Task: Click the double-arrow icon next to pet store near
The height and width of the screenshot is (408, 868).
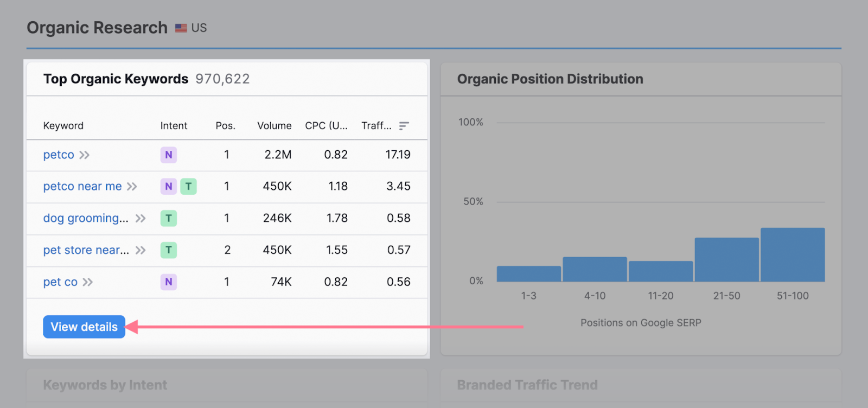Action: click(x=141, y=250)
